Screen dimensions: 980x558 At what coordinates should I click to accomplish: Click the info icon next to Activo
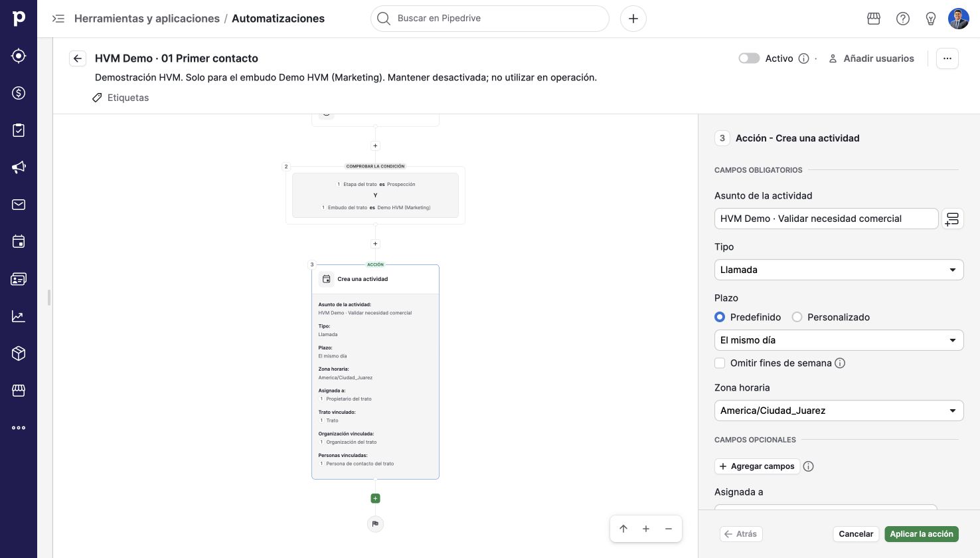803,58
